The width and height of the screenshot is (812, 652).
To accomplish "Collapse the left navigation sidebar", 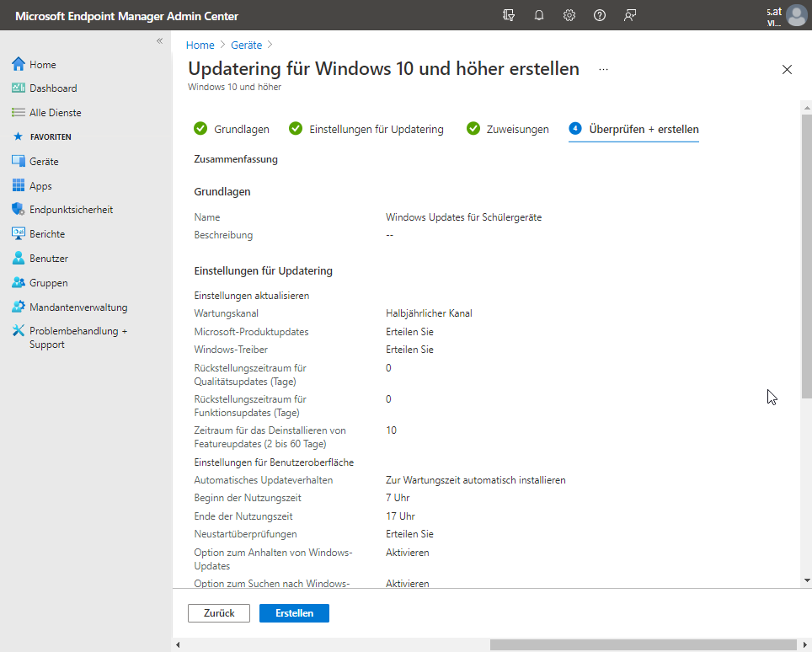I will coord(159,41).
